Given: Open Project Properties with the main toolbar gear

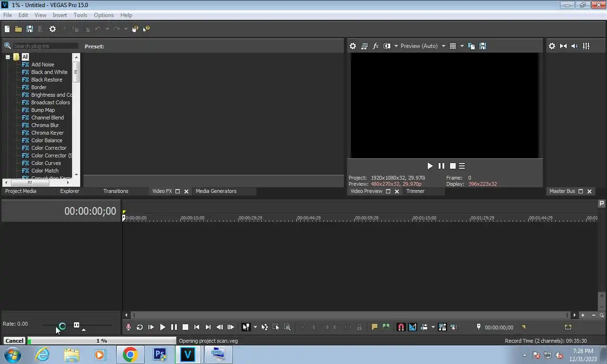Looking at the screenshot, I should point(53,29).
